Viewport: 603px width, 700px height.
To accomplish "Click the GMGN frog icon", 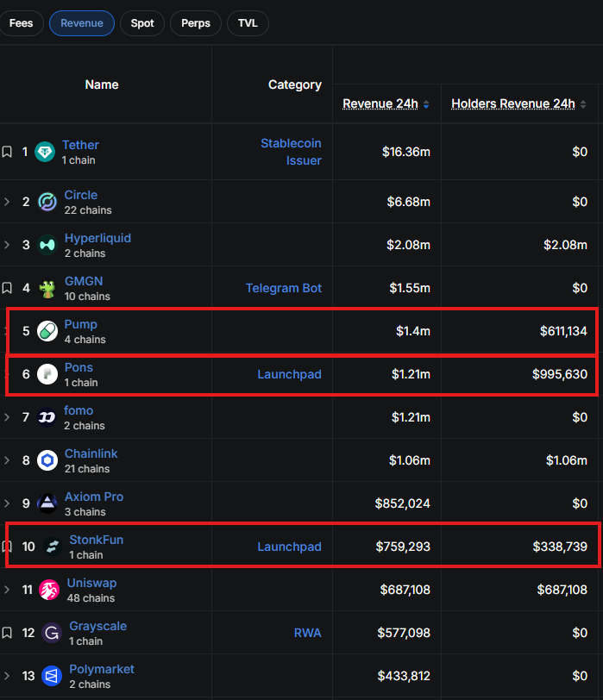I will click(x=47, y=288).
